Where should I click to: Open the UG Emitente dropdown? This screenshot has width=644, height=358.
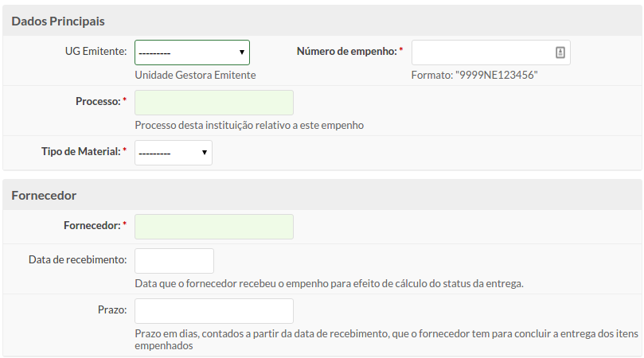pos(192,53)
